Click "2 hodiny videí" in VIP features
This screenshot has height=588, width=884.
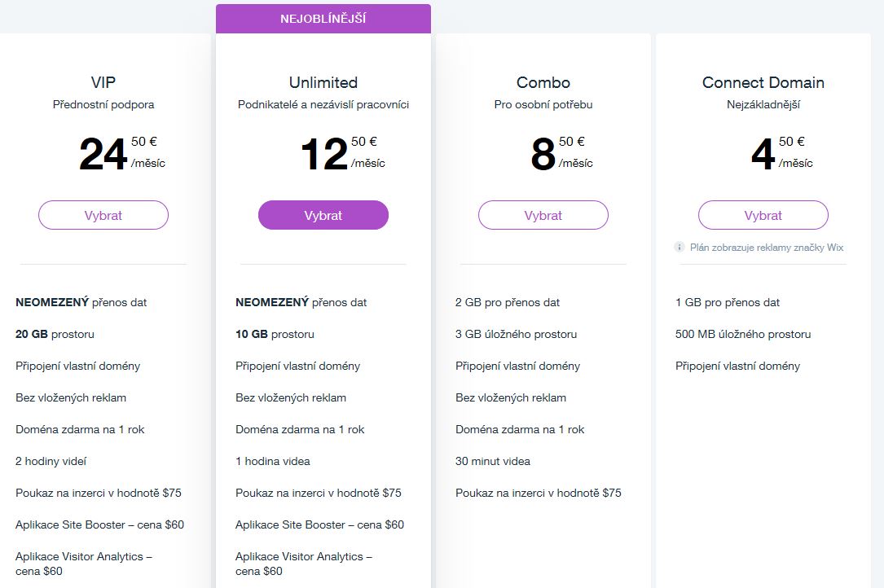coord(51,461)
